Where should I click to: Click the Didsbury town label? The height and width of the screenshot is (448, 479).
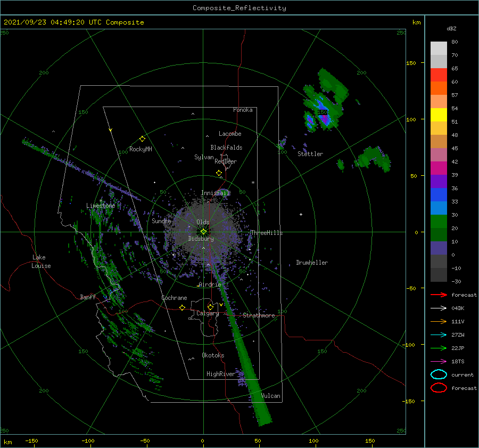pyautogui.click(x=201, y=239)
